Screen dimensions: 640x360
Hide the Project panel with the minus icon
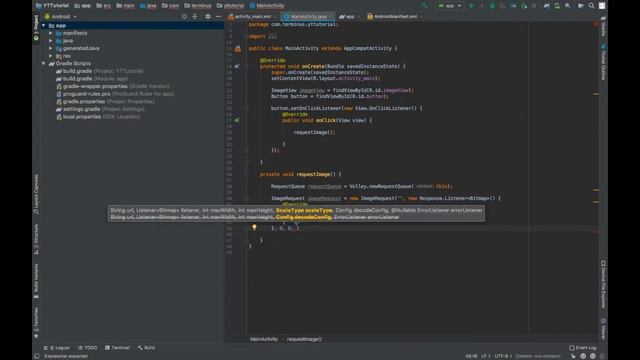click(x=218, y=17)
